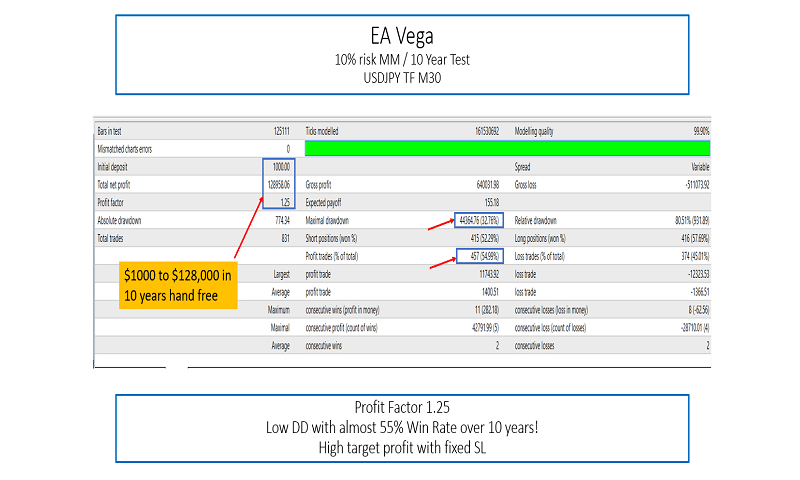The image size is (800, 480).
Task: Click the gross loss value -511073.92
Action: pos(697,185)
